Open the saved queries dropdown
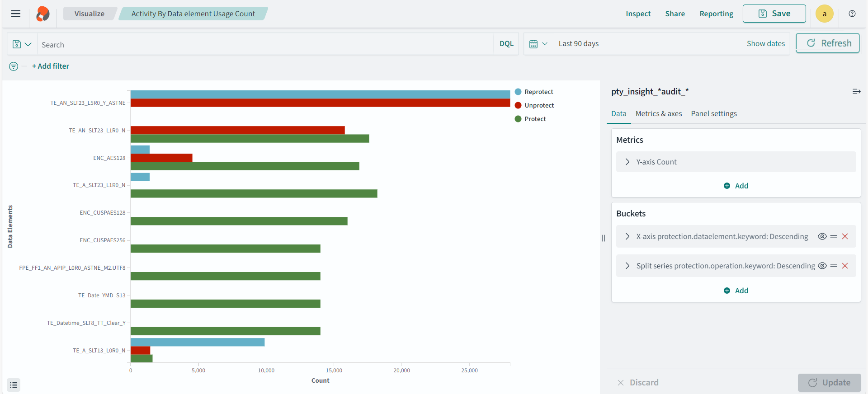Viewport: 868px width, 394px height. point(22,44)
